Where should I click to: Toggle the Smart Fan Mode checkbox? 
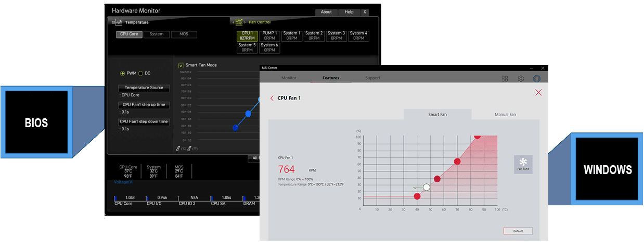coord(181,65)
